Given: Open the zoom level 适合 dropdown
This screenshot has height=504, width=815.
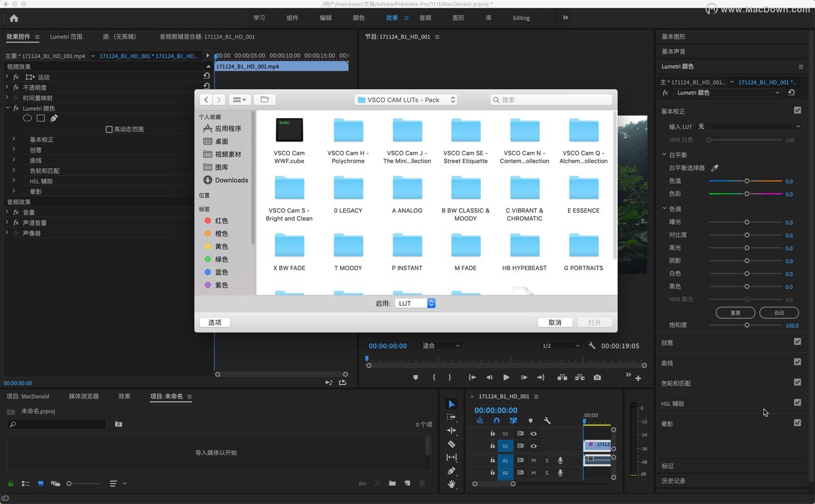Looking at the screenshot, I should click(441, 345).
